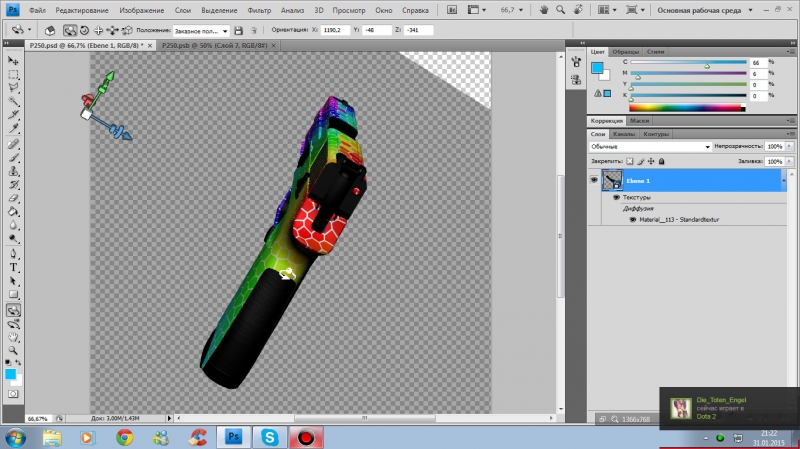Click the CMYK spectrum color ramp
800x449 pixels.
point(687,107)
